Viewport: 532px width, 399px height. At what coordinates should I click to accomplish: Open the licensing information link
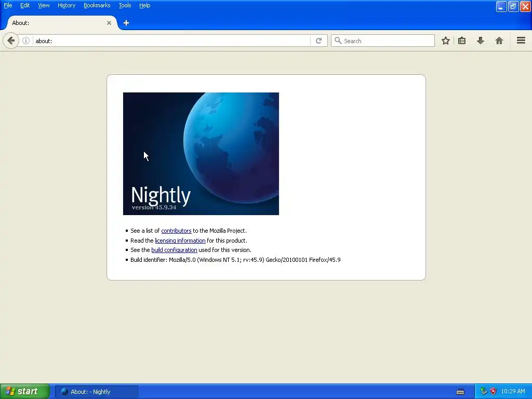[180, 241]
